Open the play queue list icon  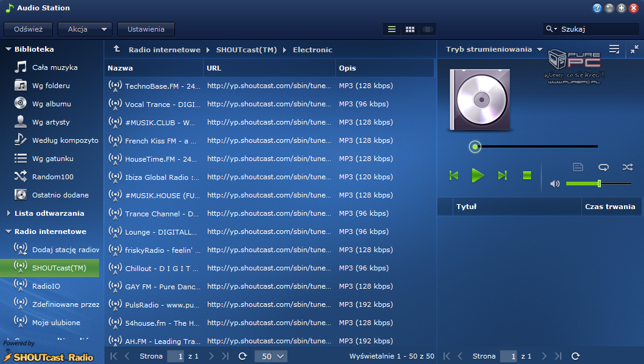tap(614, 49)
